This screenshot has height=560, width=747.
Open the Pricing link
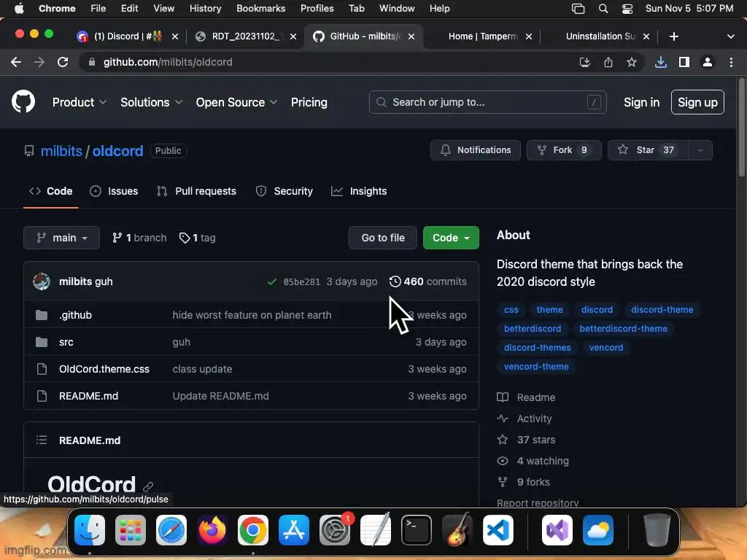pos(309,102)
